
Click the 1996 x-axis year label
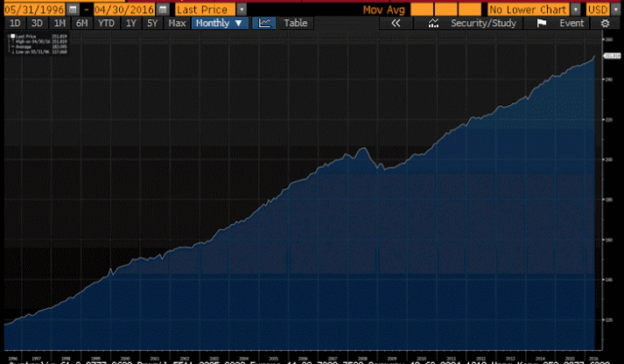[x=13, y=359]
